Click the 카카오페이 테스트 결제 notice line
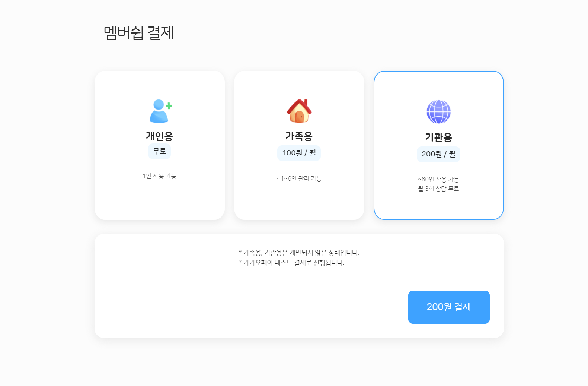 [x=292, y=263]
